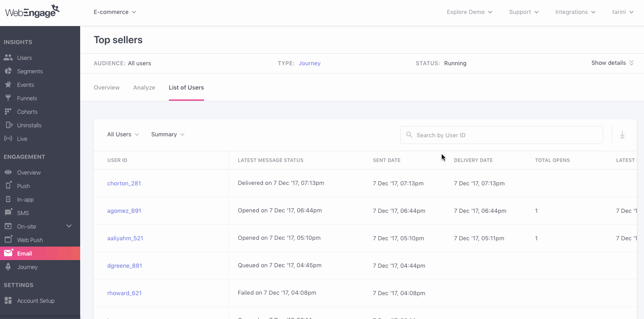Click the SENT DATE column header
The image size is (644, 319).
386,161
